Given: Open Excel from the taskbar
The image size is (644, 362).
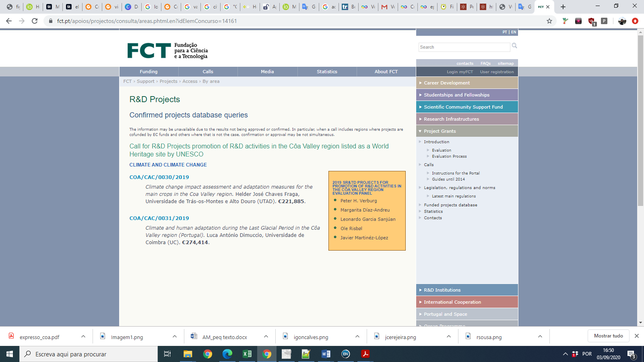Looking at the screenshot, I should (247, 354).
